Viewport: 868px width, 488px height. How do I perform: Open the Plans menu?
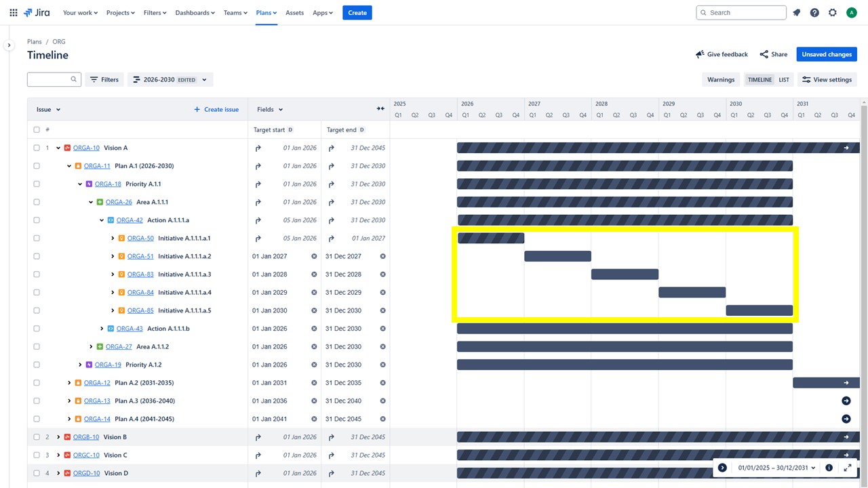tap(267, 13)
